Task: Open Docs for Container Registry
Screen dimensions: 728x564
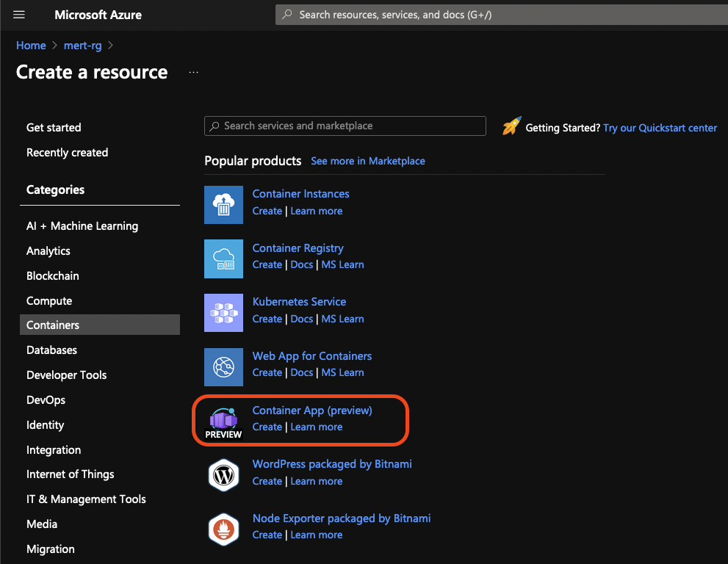Action: pyautogui.click(x=302, y=264)
